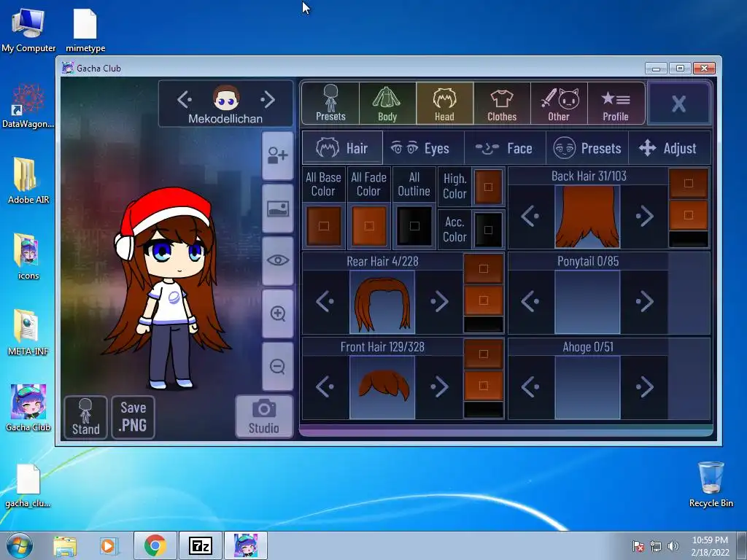747x560 pixels.
Task: Go to previous Rear Hair style
Action: pos(325,301)
